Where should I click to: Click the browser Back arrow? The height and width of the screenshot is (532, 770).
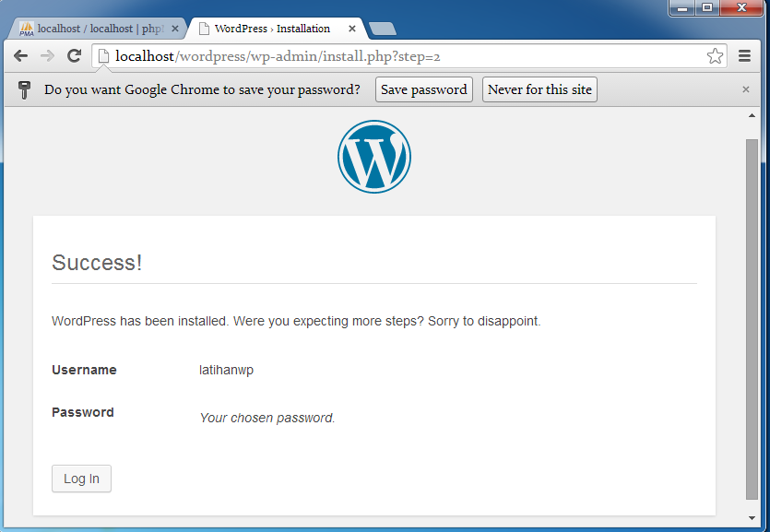pos(20,56)
